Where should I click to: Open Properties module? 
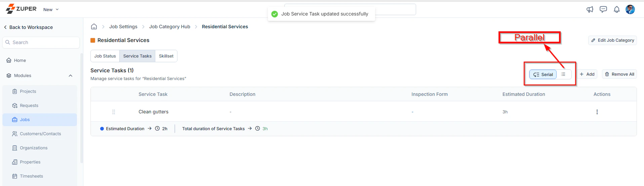pos(40,162)
